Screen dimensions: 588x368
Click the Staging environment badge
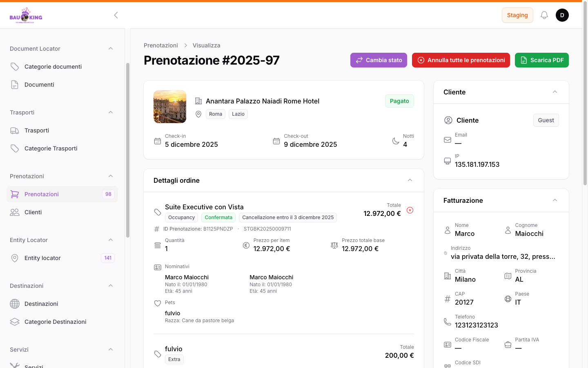point(517,15)
